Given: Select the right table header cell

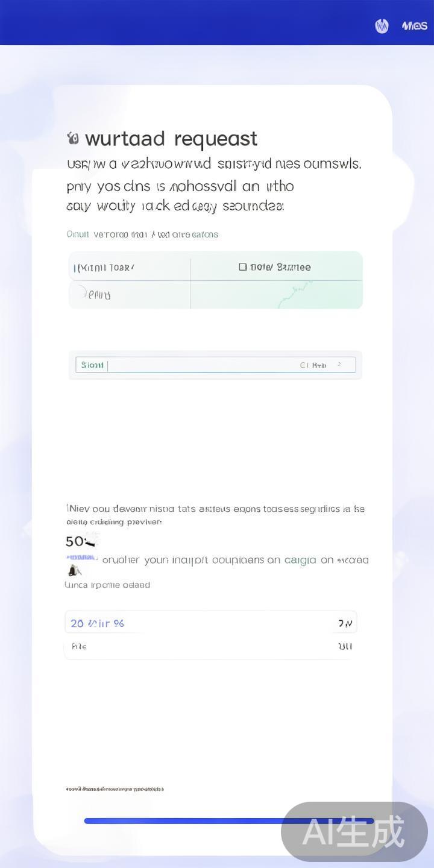Looking at the screenshot, I should pos(276,267).
